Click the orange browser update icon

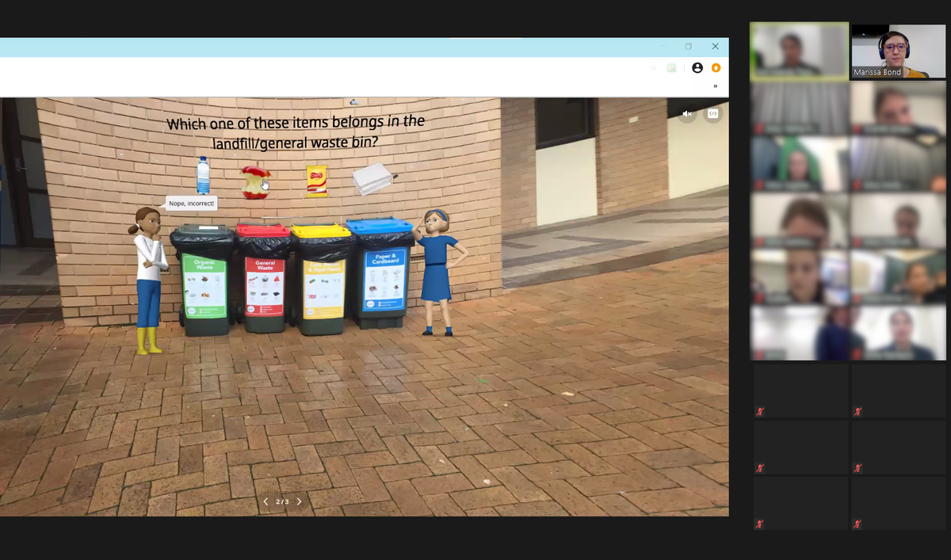pyautogui.click(x=716, y=68)
